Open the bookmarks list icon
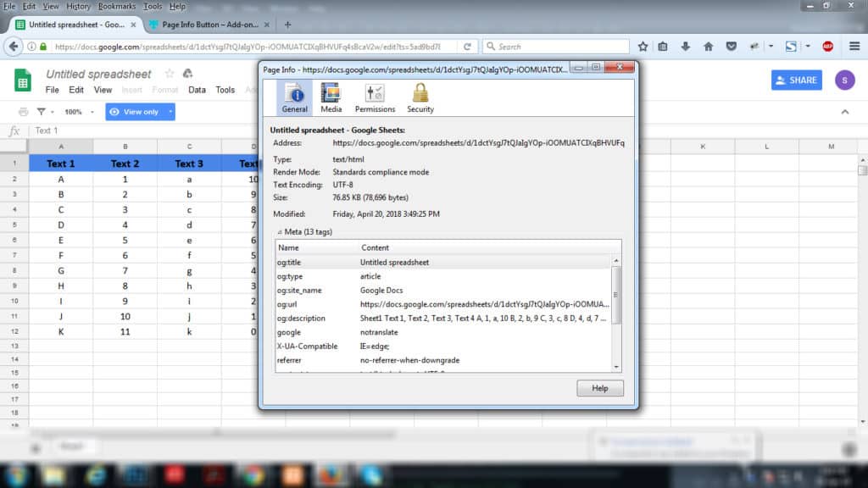Viewport: 868px width, 488px height. [663, 47]
